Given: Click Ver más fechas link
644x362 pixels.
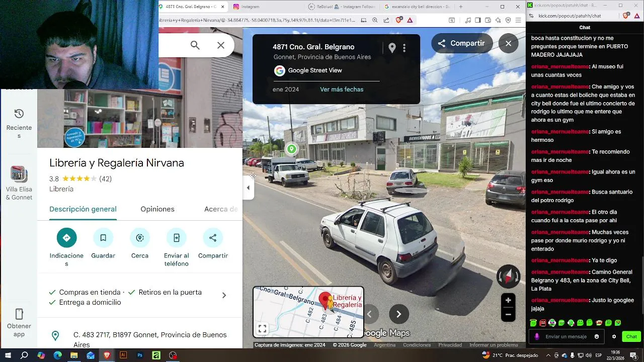Looking at the screenshot, I should point(342,89).
